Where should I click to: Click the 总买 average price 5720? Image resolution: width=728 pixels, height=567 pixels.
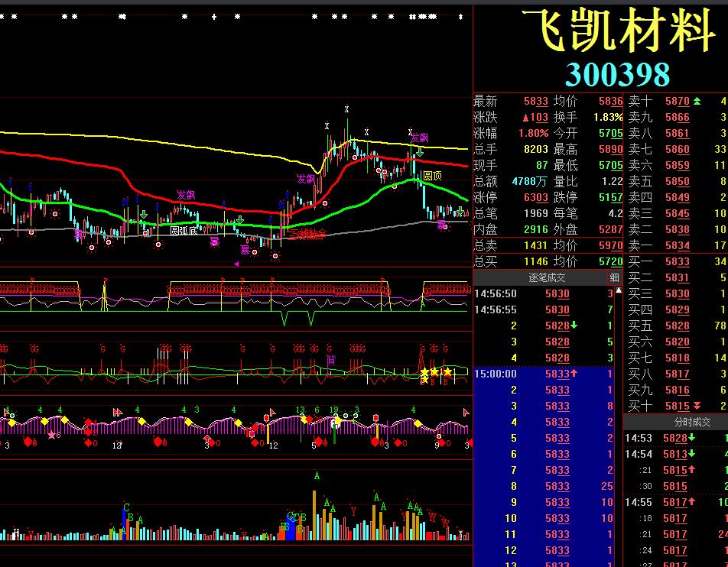pos(610,261)
